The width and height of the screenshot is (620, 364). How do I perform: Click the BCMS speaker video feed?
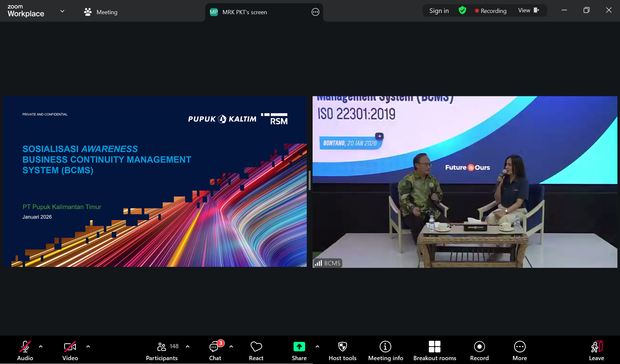pos(465,182)
